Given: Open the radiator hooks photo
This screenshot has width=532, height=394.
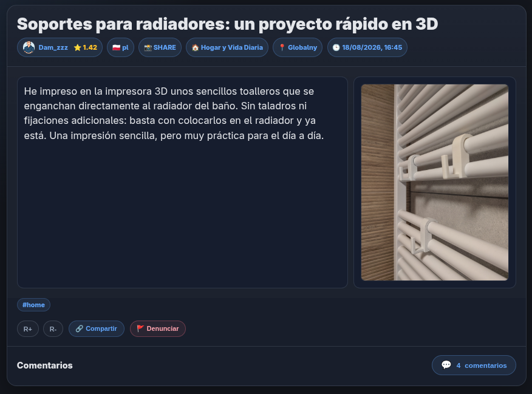Looking at the screenshot, I should click(435, 182).
